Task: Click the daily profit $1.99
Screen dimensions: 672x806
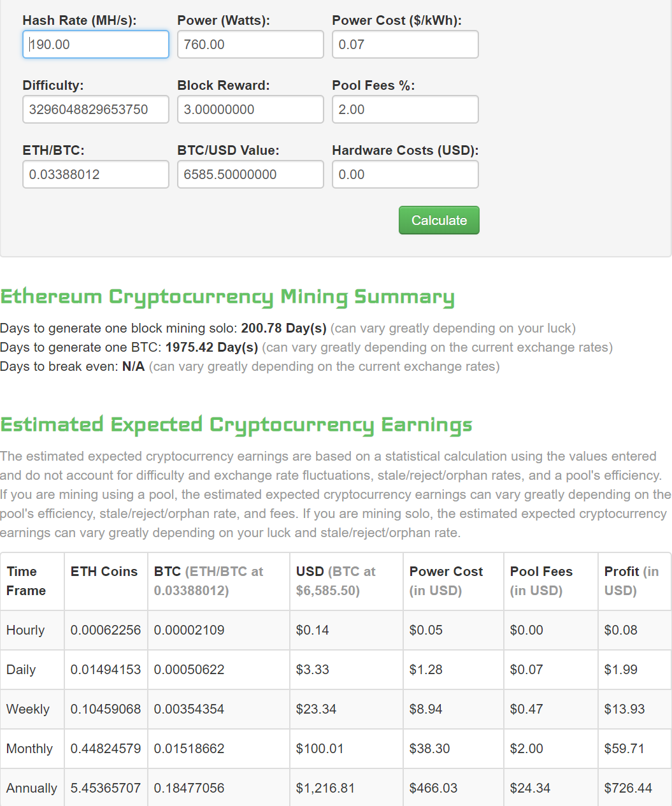Action: (x=621, y=670)
